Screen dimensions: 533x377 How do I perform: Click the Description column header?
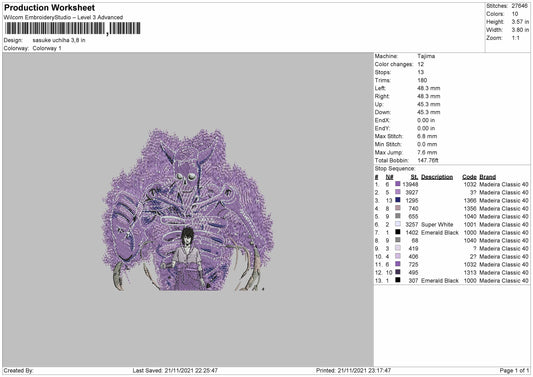click(437, 177)
